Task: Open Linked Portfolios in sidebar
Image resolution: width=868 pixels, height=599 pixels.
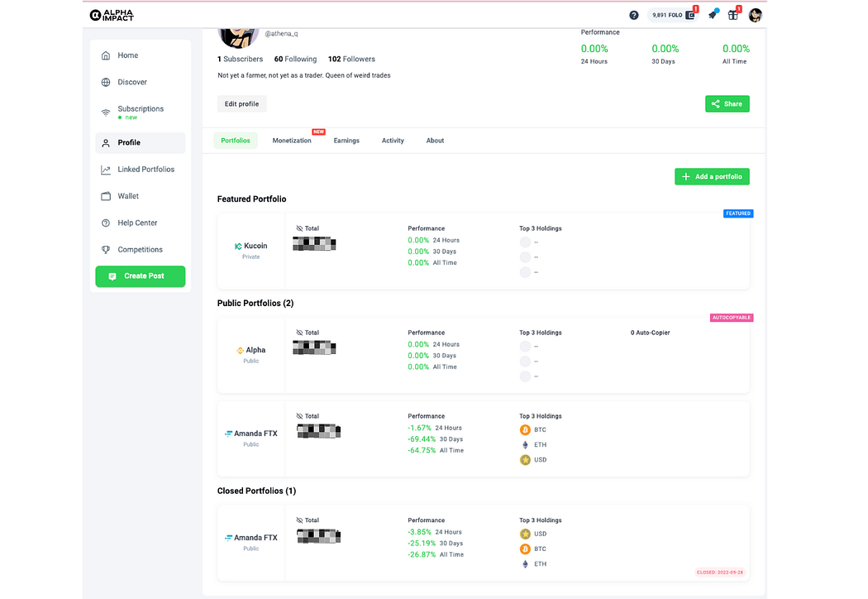Action: tap(140, 170)
